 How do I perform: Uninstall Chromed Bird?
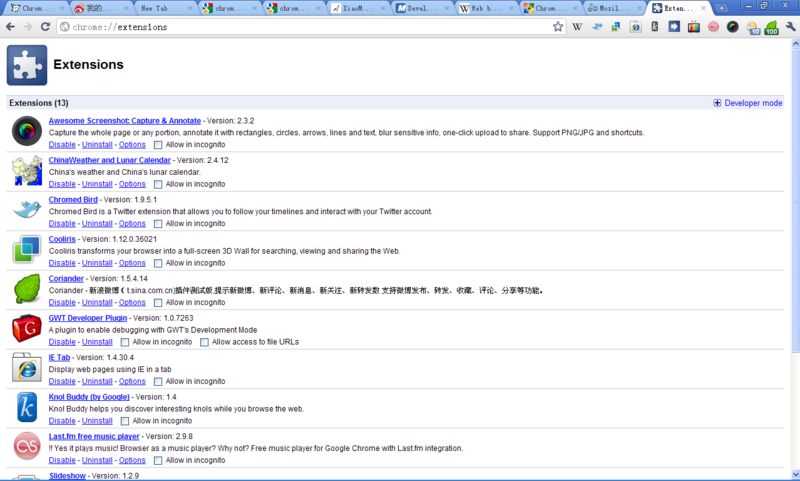(x=97, y=224)
